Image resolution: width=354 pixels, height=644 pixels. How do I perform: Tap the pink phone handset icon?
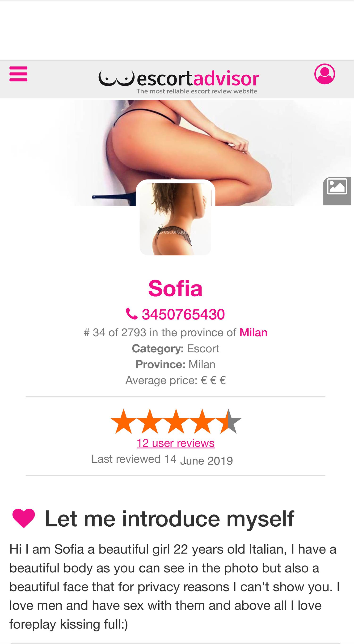(x=132, y=314)
